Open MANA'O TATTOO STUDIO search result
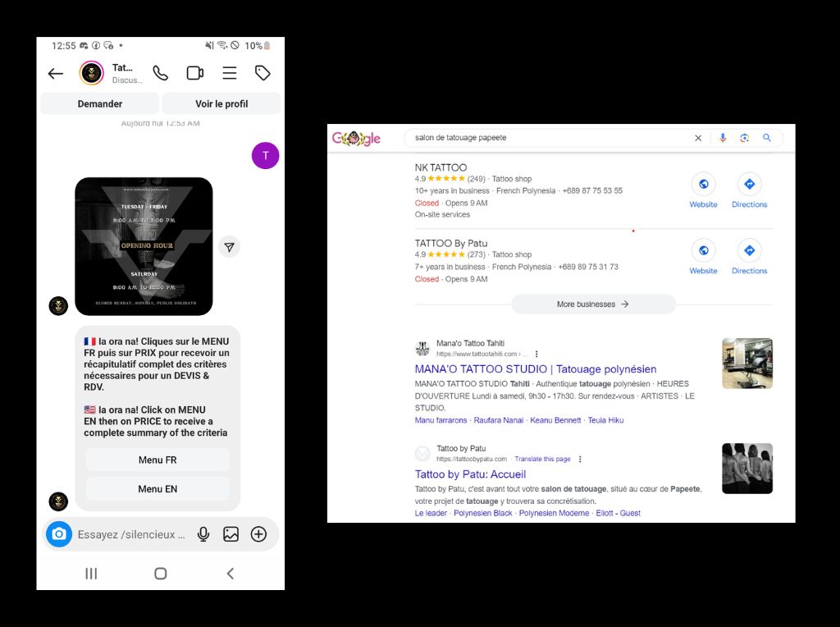The height and width of the screenshot is (627, 840). [x=535, y=368]
